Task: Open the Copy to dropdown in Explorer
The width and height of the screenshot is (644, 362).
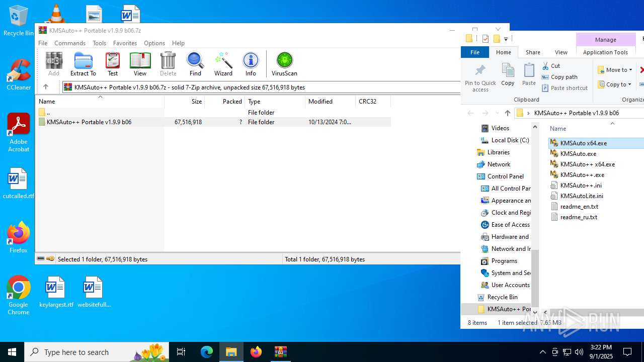Action: pyautogui.click(x=614, y=84)
